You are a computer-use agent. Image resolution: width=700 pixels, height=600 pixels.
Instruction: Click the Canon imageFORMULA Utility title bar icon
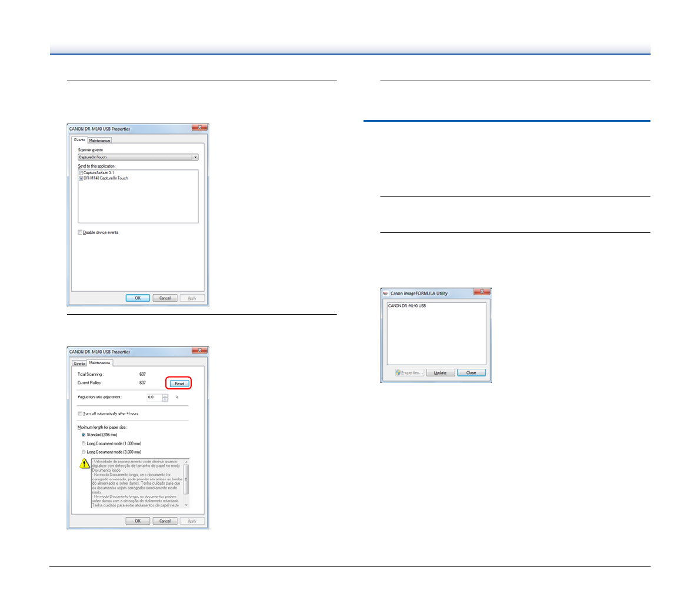pyautogui.click(x=385, y=293)
